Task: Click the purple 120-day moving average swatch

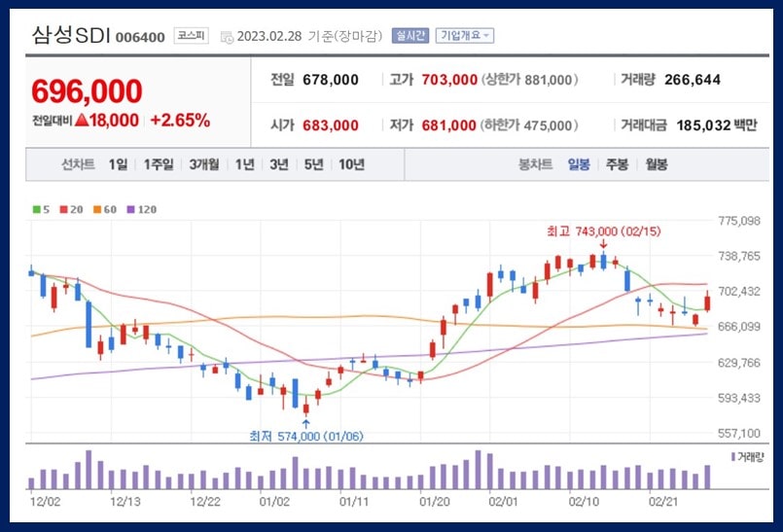Action: pyautogui.click(x=131, y=210)
